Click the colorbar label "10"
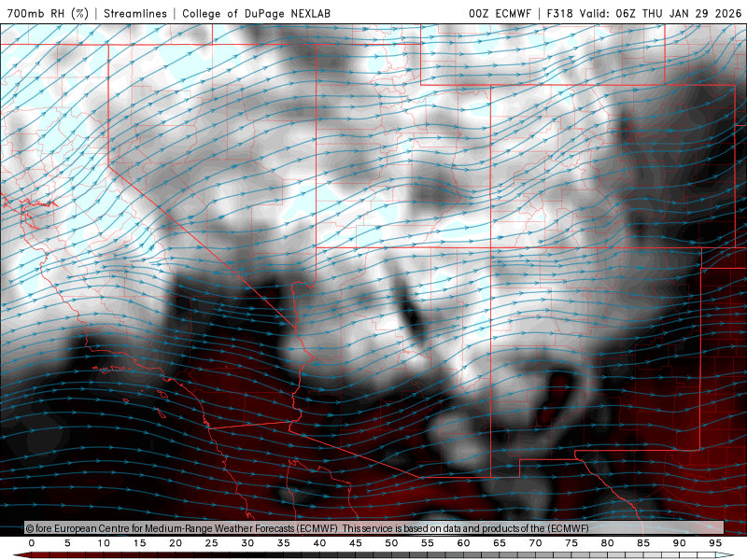 104,543
